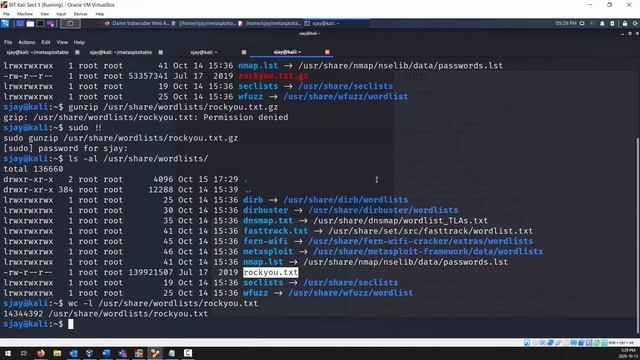This screenshot has height=360, width=640.
Task: Maximize the Kali terminal window
Action: coord(629,33)
